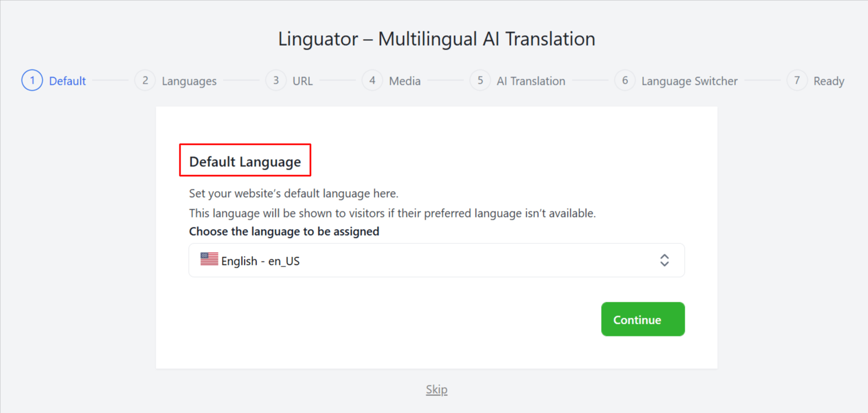Go to the AI Translation step label
Image resolution: width=868 pixels, height=413 pixels.
coord(531,81)
